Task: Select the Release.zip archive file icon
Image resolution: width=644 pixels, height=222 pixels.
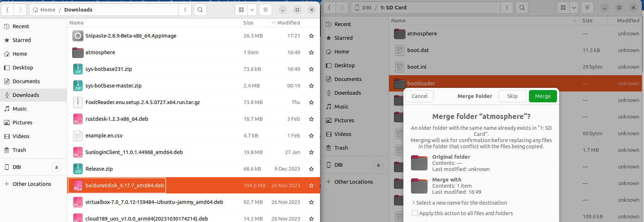Action: [78, 169]
